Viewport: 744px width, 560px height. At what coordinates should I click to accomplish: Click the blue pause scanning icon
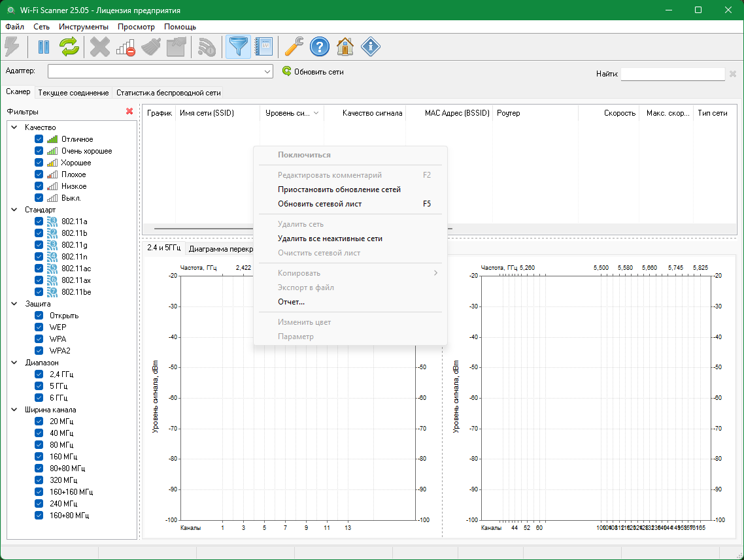click(x=44, y=47)
